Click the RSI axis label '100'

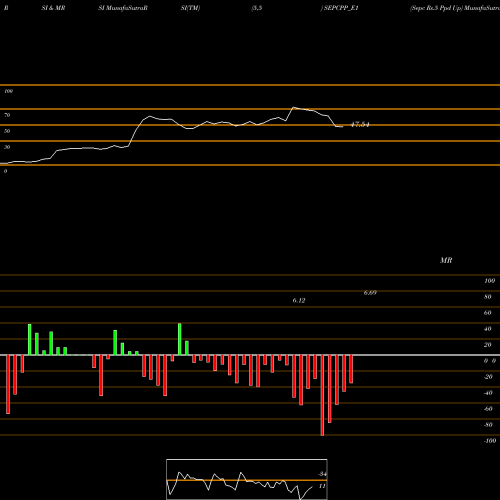pyautogui.click(x=8, y=91)
